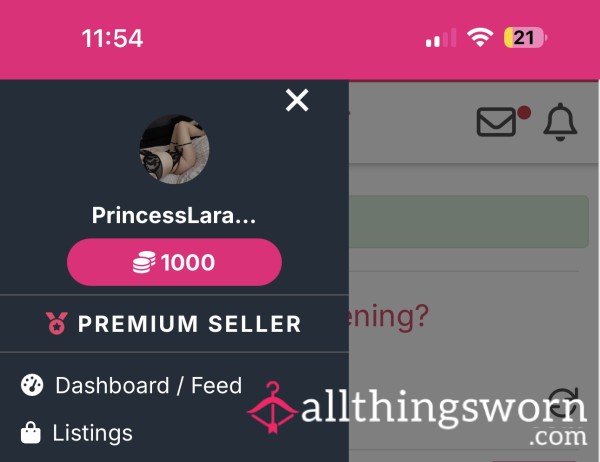Screen dimensions: 600x462
Task: Open the Premium Seller section
Action: (174, 324)
